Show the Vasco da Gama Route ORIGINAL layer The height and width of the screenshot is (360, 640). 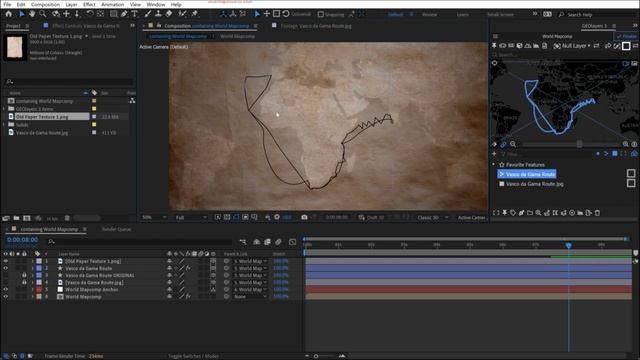point(6,276)
